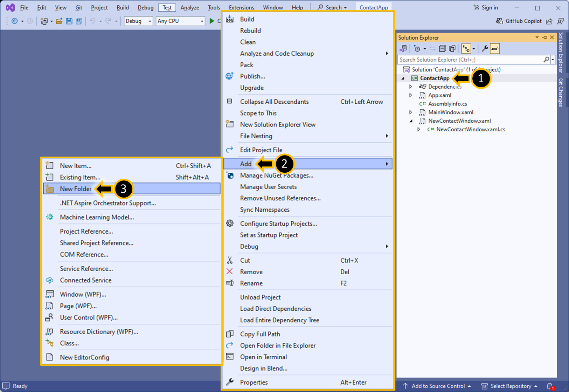This screenshot has width=569, height=392.
Task: Select New Folder in the Add submenu
Action: coord(132,189)
